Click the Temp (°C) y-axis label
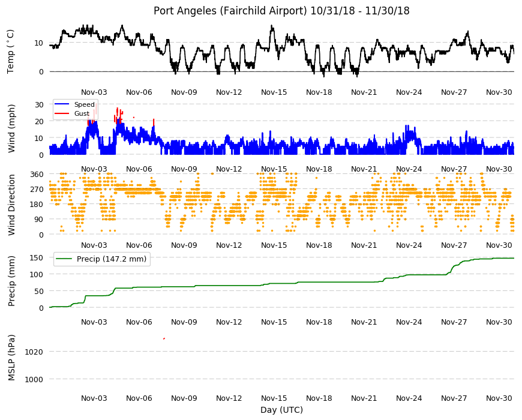Viewport: 522px width, 420px height. (x=11, y=52)
